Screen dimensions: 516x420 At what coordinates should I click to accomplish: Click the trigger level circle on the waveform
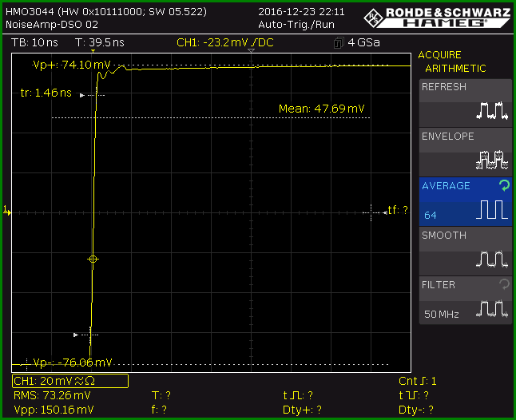click(x=93, y=260)
